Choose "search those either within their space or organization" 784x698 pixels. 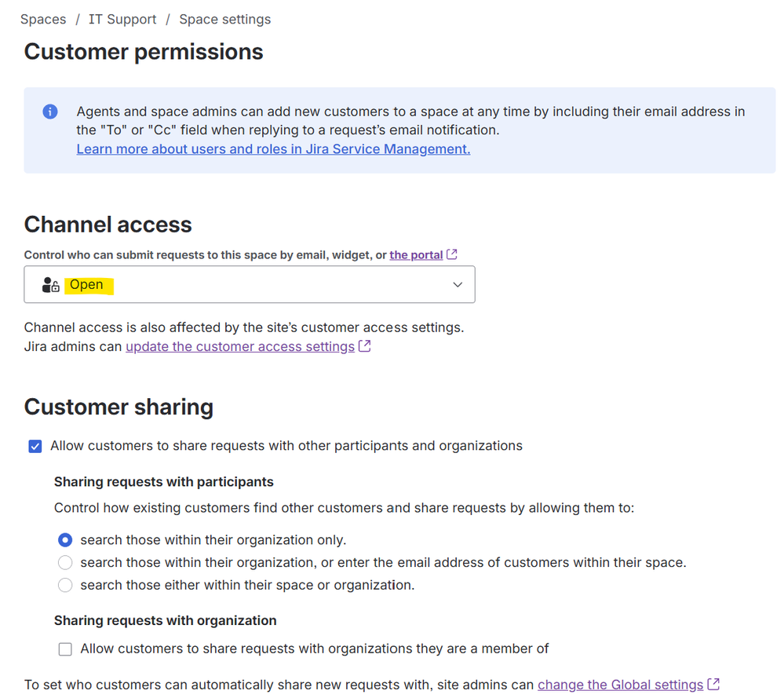coord(65,585)
